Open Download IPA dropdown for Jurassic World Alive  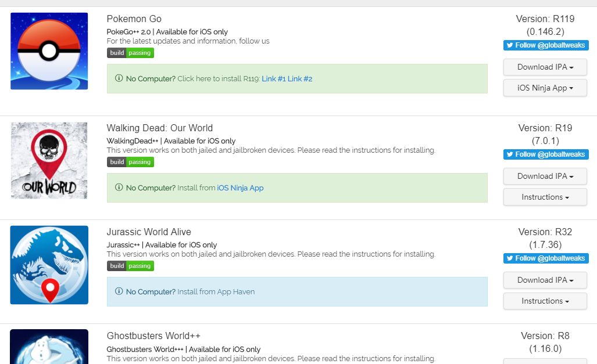point(545,280)
